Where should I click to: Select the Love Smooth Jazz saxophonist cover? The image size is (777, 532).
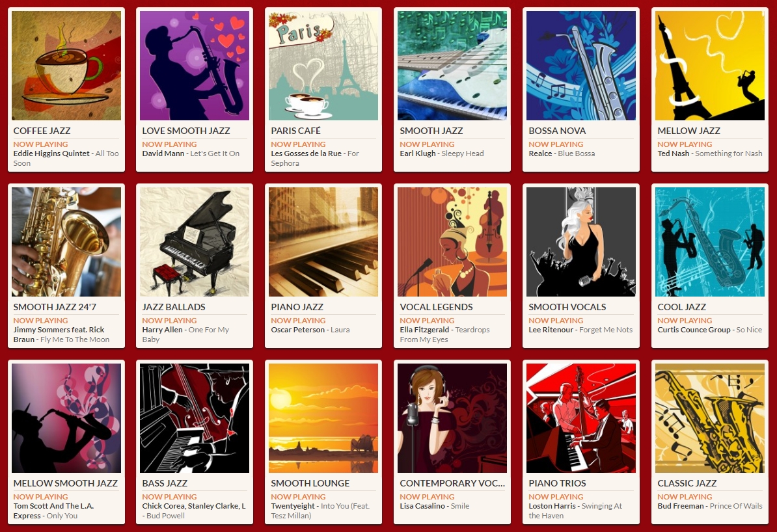tap(195, 66)
